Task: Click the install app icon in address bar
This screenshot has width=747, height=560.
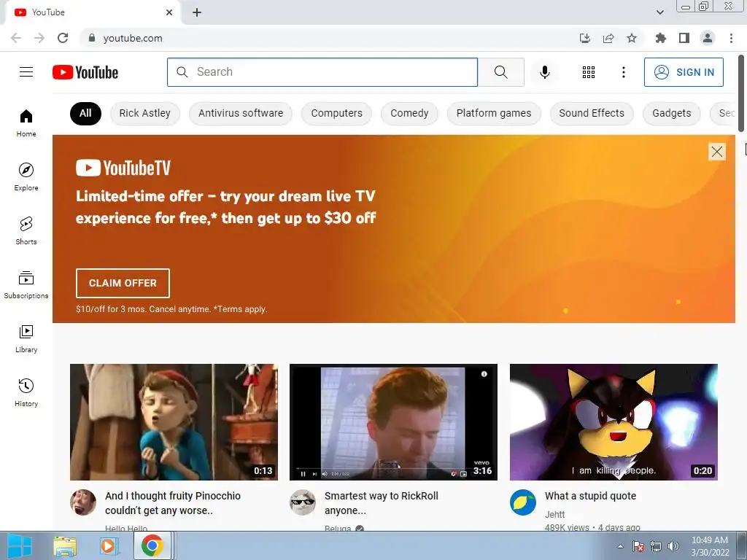Action: pos(585,38)
